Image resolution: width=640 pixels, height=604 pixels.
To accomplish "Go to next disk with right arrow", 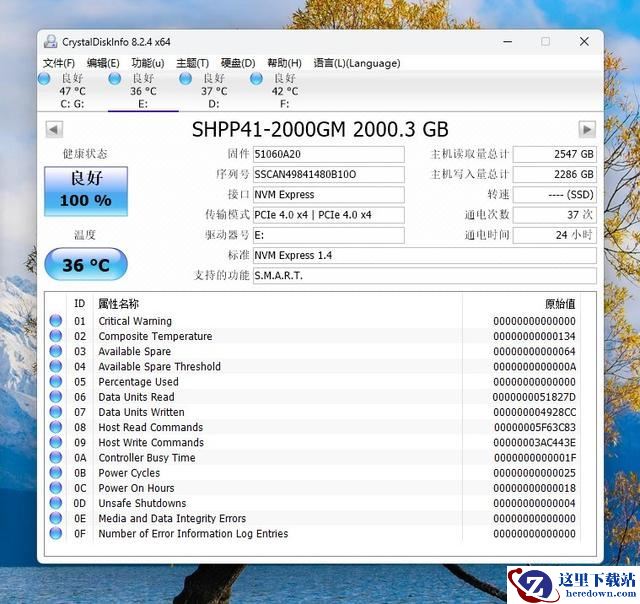I will (587, 130).
